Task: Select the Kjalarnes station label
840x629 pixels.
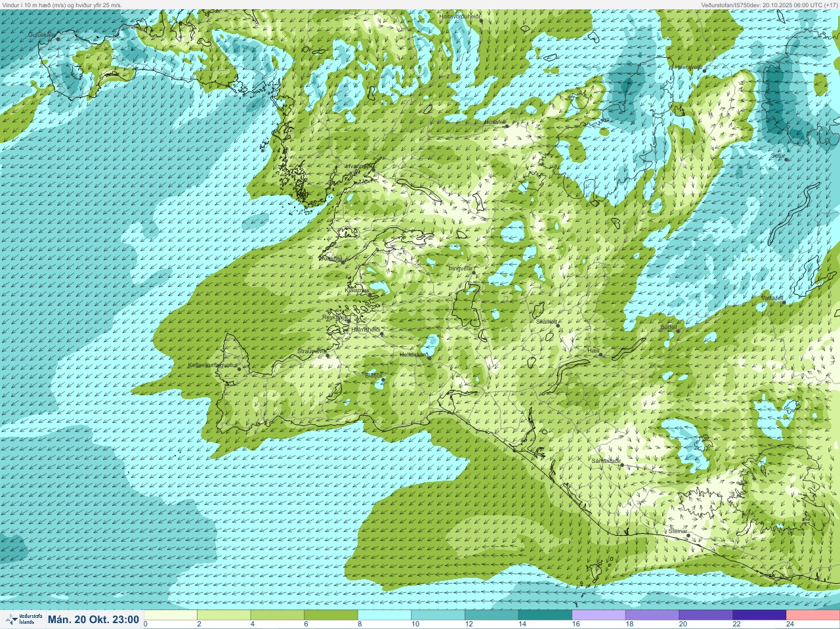Action: tap(357, 289)
